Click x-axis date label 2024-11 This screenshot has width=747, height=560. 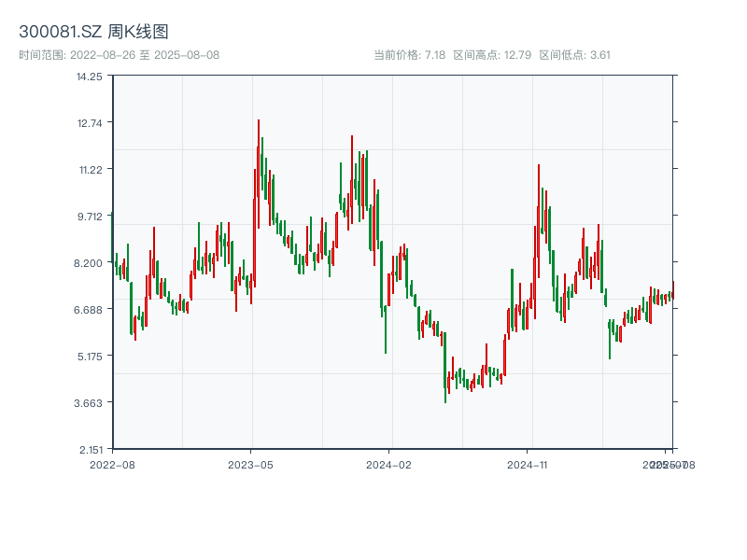(x=528, y=465)
